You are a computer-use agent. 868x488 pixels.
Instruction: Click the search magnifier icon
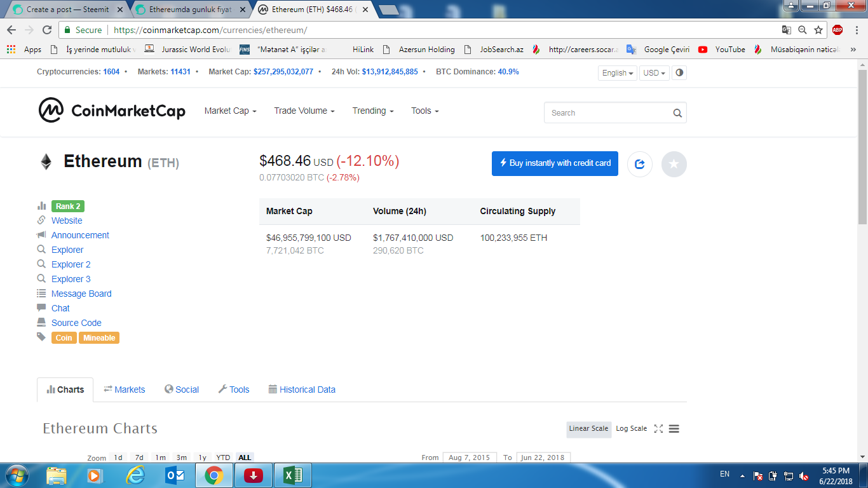click(x=677, y=113)
